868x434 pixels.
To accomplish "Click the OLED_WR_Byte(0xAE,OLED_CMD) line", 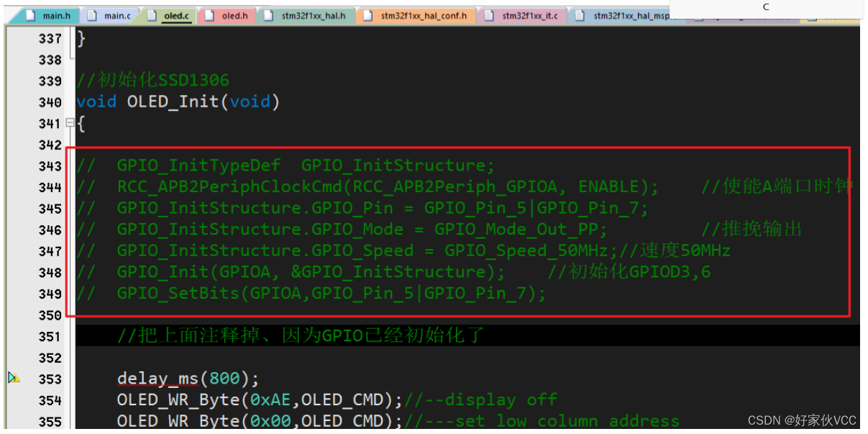I will [260, 399].
